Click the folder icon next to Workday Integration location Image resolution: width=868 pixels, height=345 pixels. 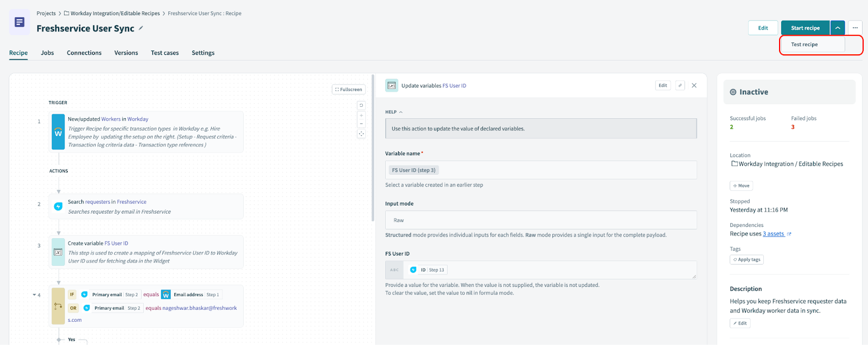(x=734, y=164)
